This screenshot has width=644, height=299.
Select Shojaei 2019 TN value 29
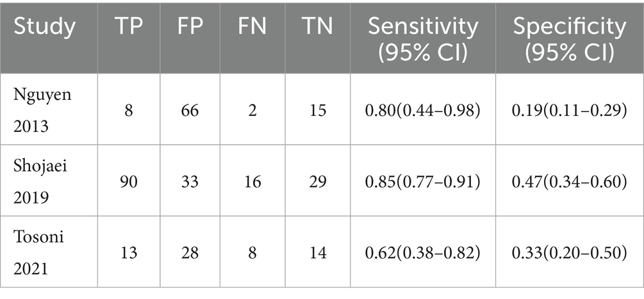316,181
